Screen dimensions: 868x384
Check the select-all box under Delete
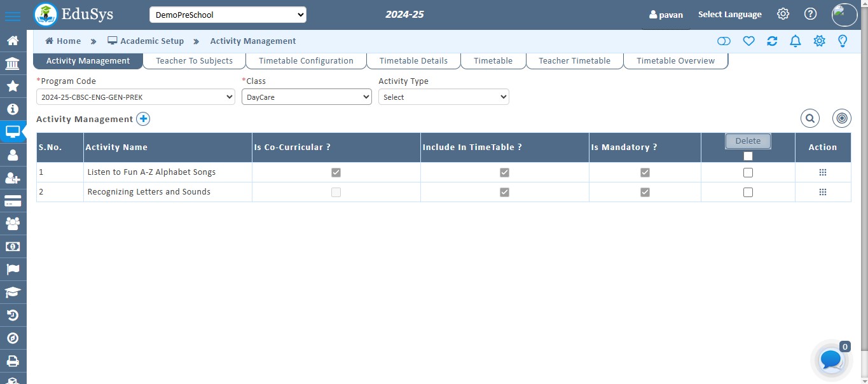tap(748, 156)
